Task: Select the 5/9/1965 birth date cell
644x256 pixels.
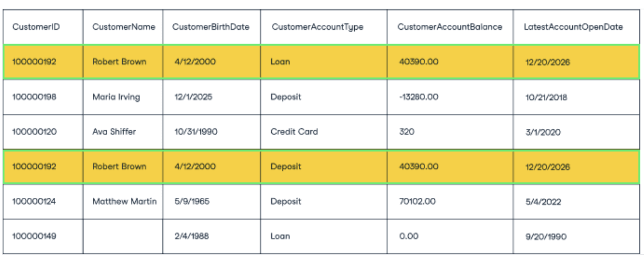Action: (211, 202)
